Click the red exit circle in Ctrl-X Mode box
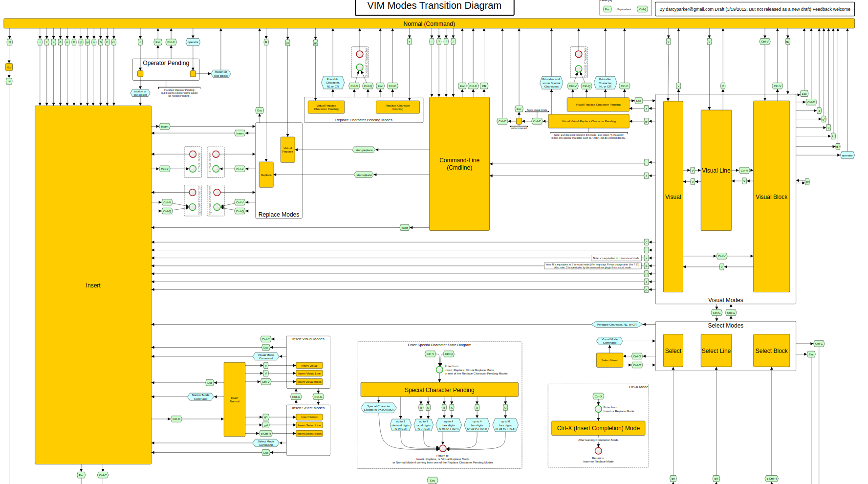868x484 pixels. (598, 451)
